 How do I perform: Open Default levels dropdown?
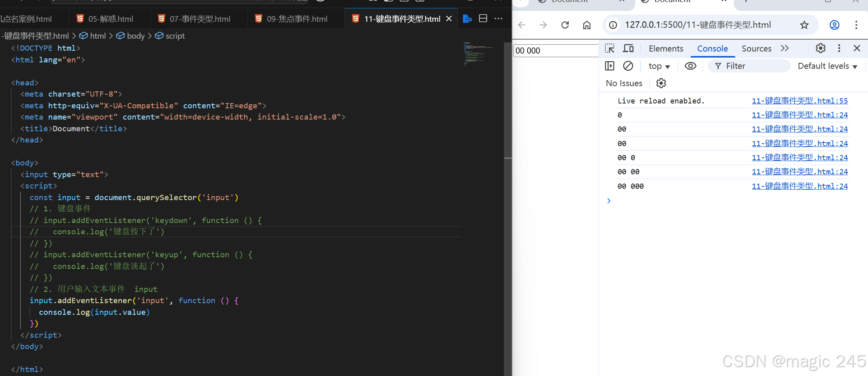tap(828, 66)
